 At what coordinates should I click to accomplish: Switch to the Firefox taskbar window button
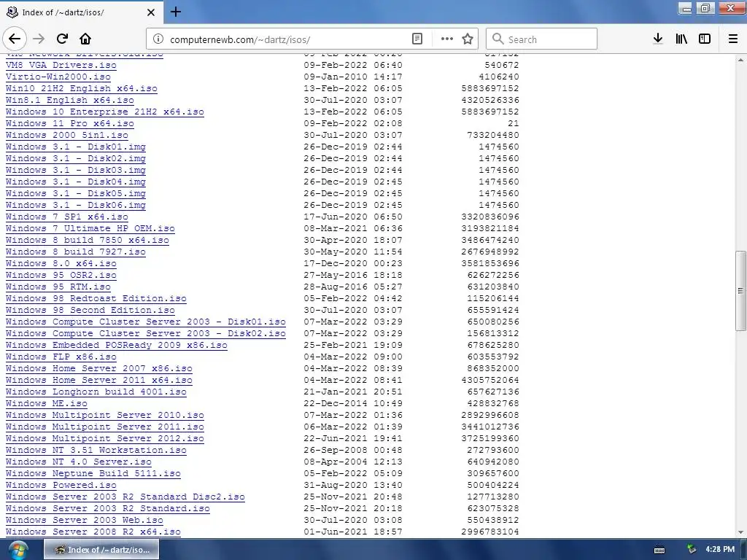pyautogui.click(x=101, y=550)
